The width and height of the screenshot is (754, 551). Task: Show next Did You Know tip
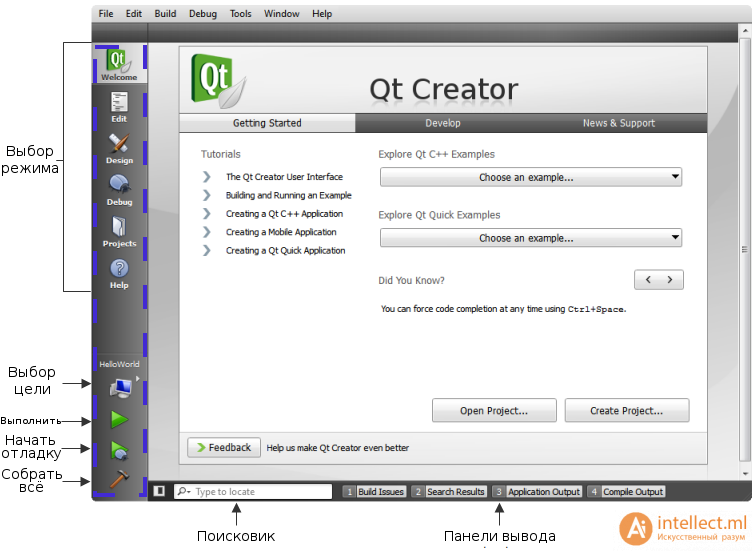tap(670, 279)
